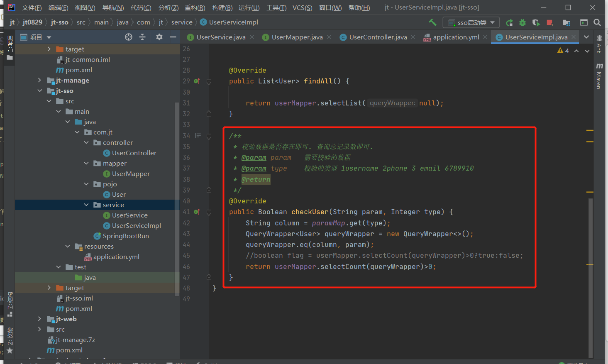608x364 pixels.
Task: Switch to the UserMapper.java tab
Action: (297, 37)
